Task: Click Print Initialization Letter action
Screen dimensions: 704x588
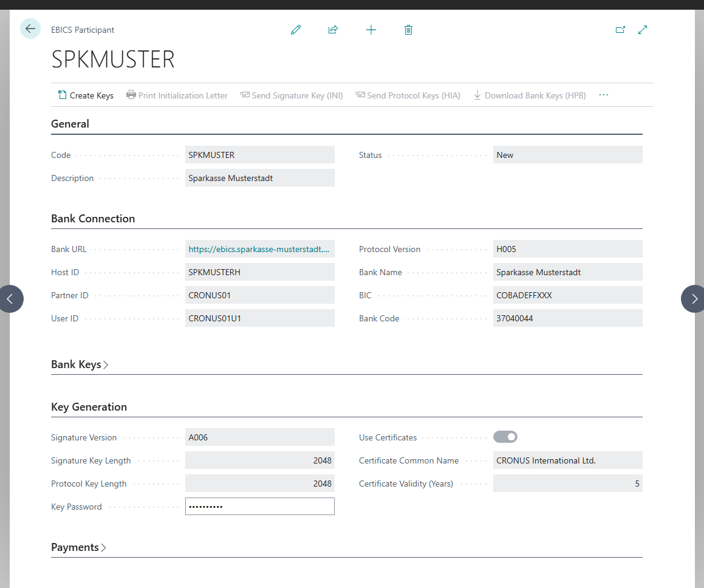Action: point(177,95)
